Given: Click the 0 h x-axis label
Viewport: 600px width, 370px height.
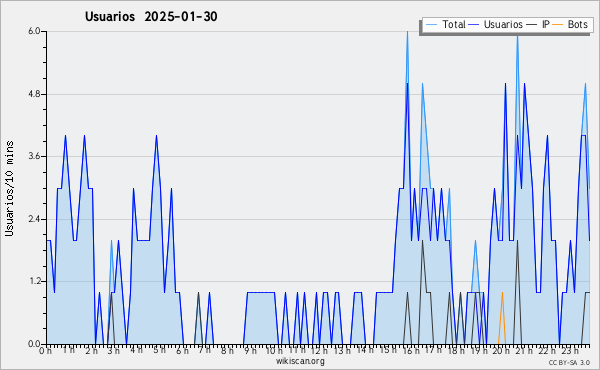Looking at the screenshot, I should (45, 351).
